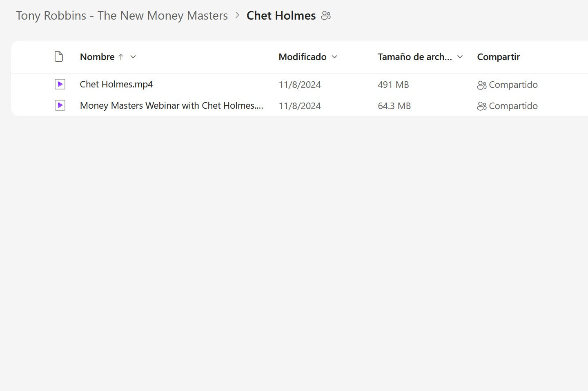588x391 pixels.
Task: Click the ascending sort arrow next to Nombre
Action: pos(121,57)
